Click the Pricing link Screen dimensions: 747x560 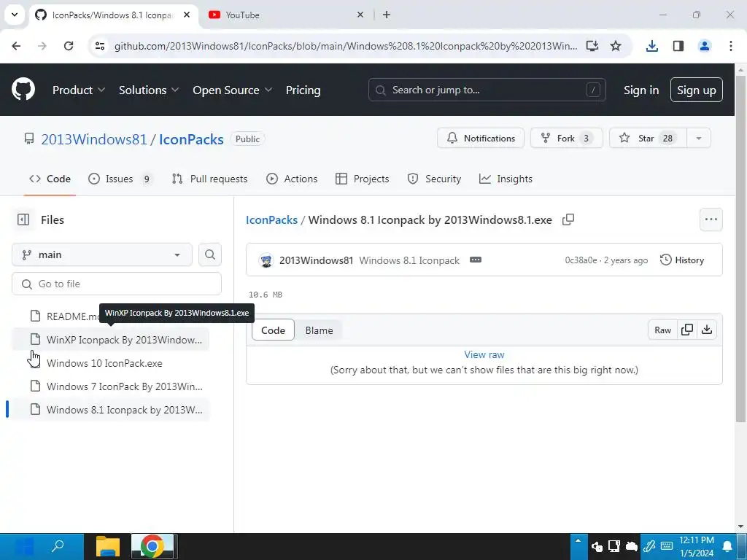coord(303,90)
